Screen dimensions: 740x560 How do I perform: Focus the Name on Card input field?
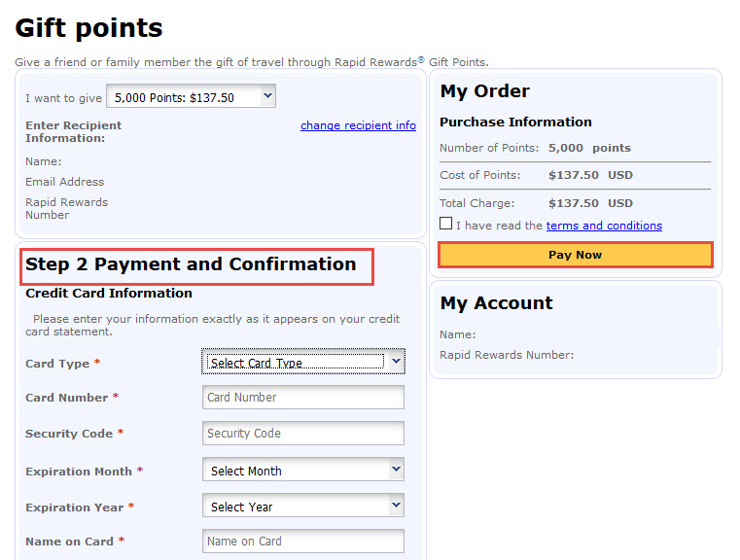pyautogui.click(x=303, y=542)
